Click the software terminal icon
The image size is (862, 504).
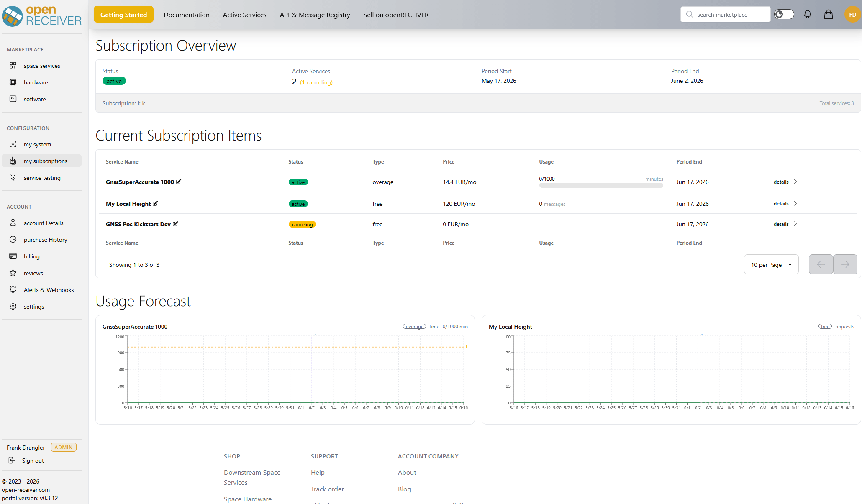click(13, 99)
